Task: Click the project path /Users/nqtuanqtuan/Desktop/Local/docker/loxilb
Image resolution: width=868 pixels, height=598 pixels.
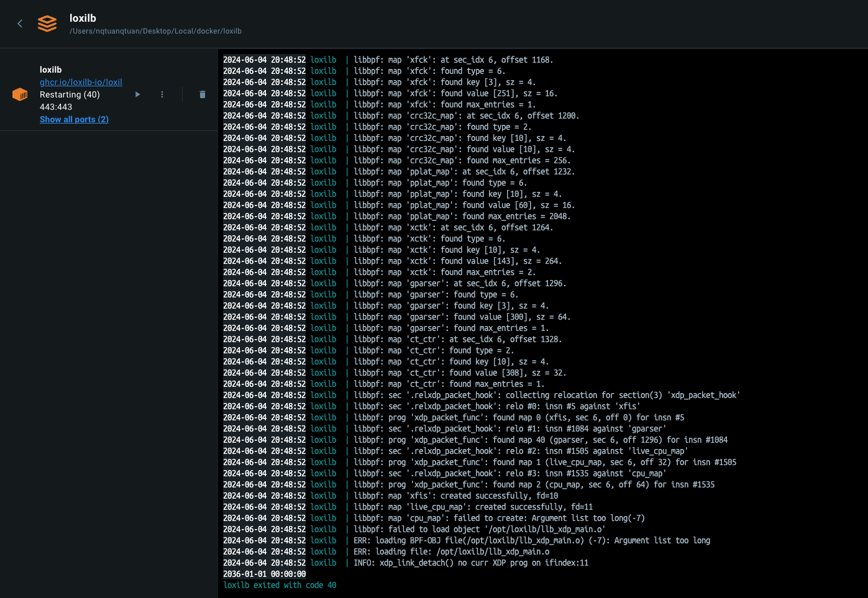Action: [x=155, y=31]
